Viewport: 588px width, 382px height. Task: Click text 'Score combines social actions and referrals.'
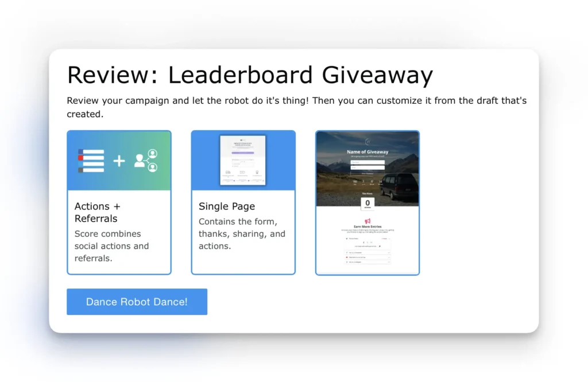coord(112,246)
